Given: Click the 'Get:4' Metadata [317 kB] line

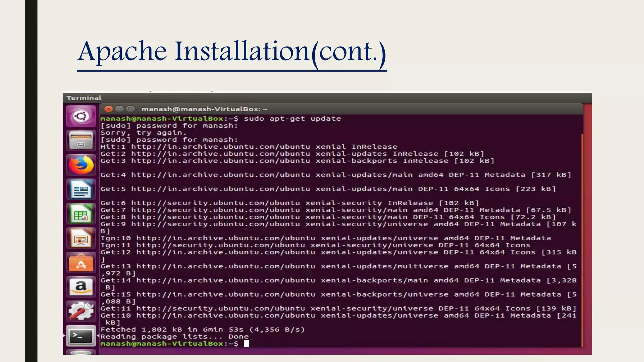Looking at the screenshot, I should click(x=336, y=175).
